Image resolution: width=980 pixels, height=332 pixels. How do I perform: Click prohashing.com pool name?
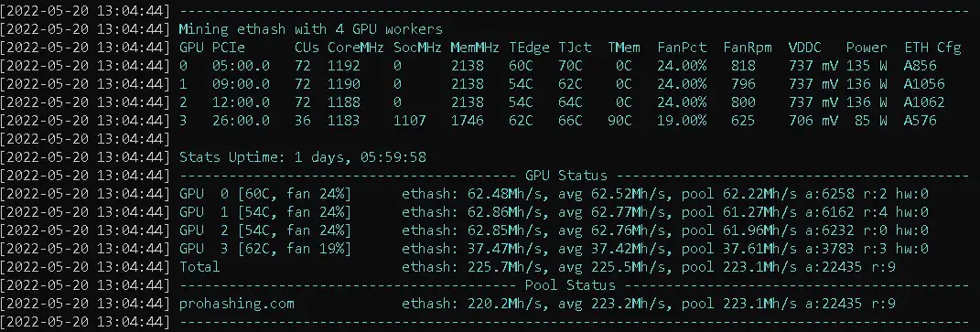pyautogui.click(x=236, y=304)
